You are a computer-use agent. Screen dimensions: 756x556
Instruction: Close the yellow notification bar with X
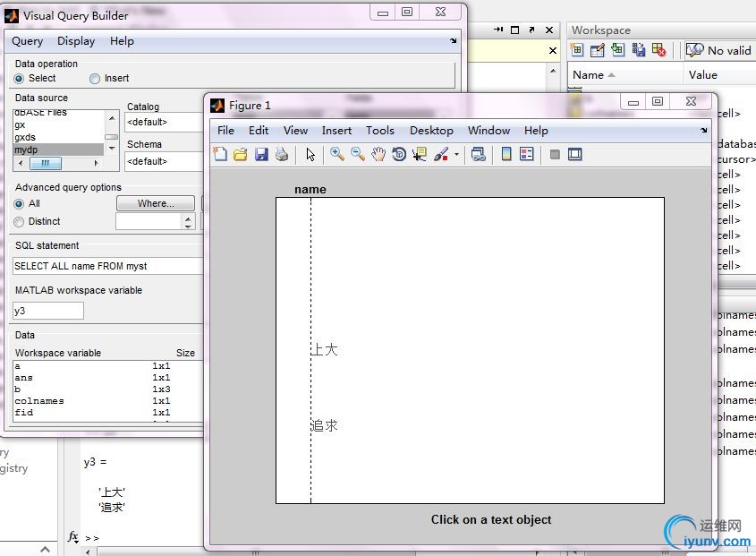coord(553,50)
